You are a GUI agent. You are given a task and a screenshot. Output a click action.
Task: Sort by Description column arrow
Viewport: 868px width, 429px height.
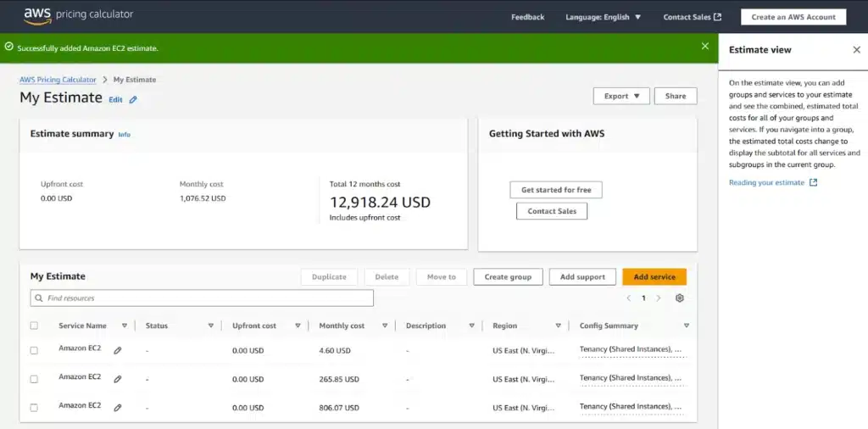[471, 326]
